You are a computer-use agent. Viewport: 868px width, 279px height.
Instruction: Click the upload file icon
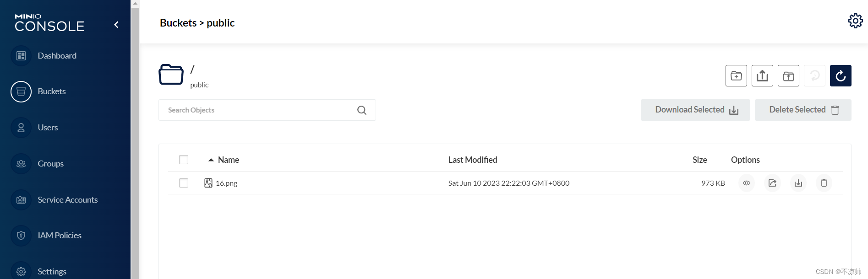click(762, 76)
